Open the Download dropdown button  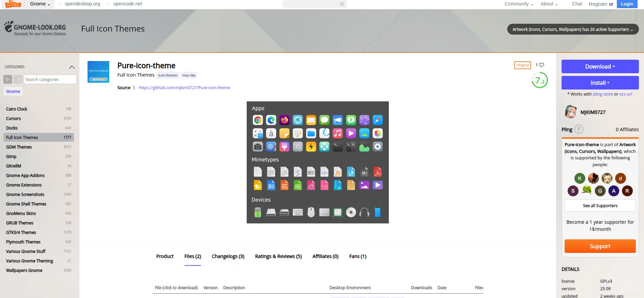(600, 66)
